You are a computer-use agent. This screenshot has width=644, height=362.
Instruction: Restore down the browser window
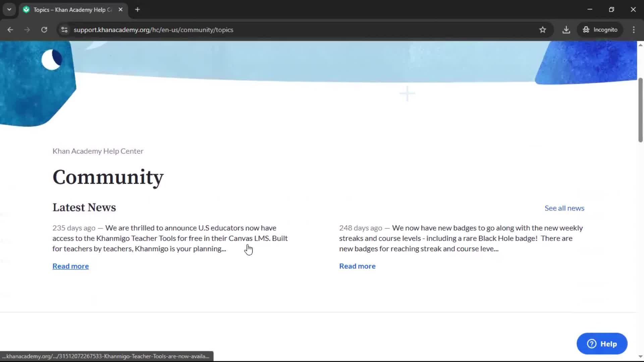point(611,9)
